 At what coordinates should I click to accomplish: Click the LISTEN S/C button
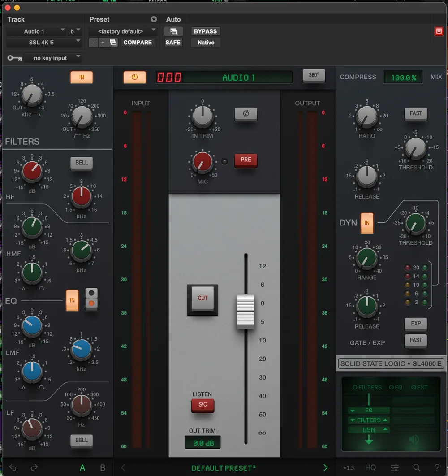202,405
